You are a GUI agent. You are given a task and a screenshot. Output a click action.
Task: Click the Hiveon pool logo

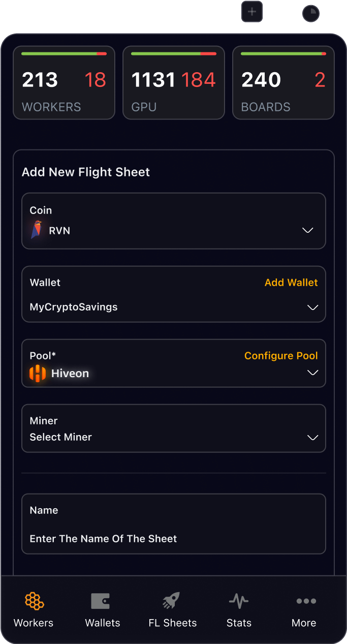click(38, 373)
